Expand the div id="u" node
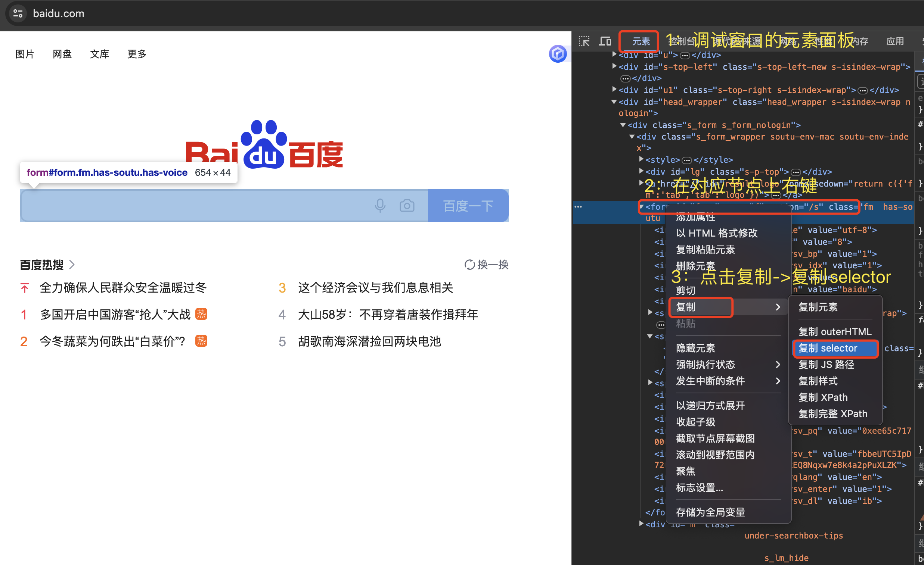Viewport: 924px width, 565px height. [614, 54]
